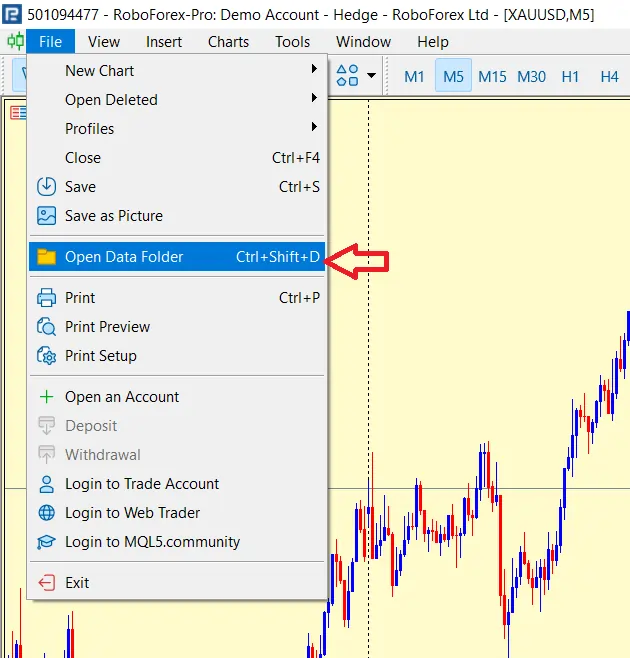Choose Save as Picture
The width and height of the screenshot is (630, 658).
pos(177,216)
